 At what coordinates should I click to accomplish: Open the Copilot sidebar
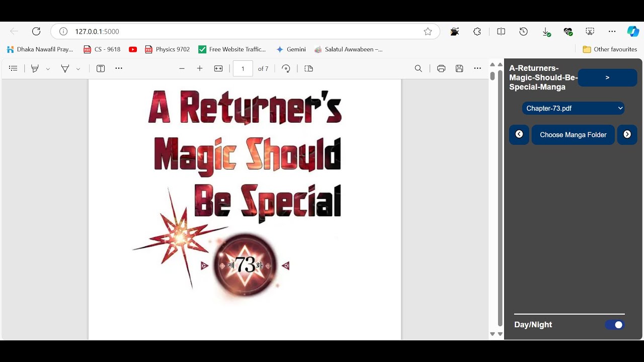[633, 31]
